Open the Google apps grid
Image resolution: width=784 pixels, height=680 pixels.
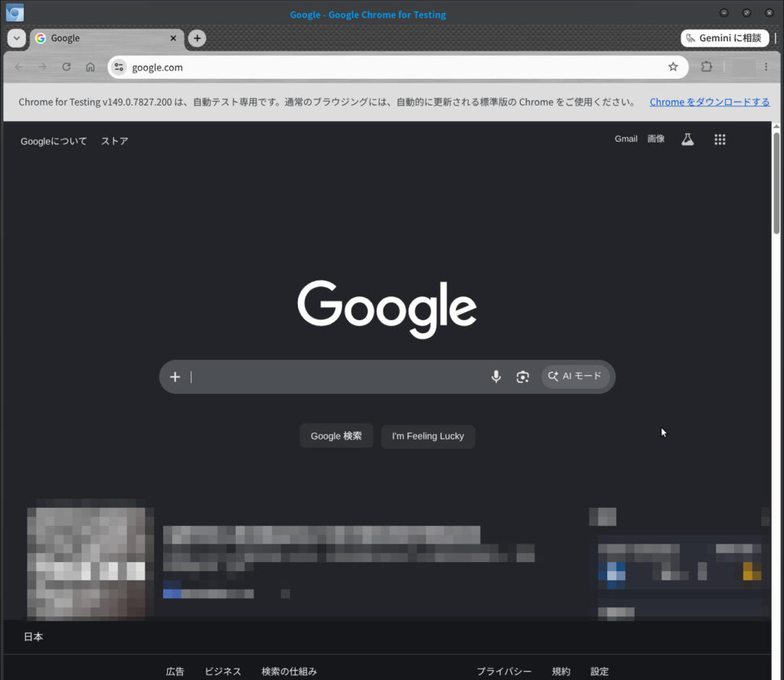(x=720, y=139)
